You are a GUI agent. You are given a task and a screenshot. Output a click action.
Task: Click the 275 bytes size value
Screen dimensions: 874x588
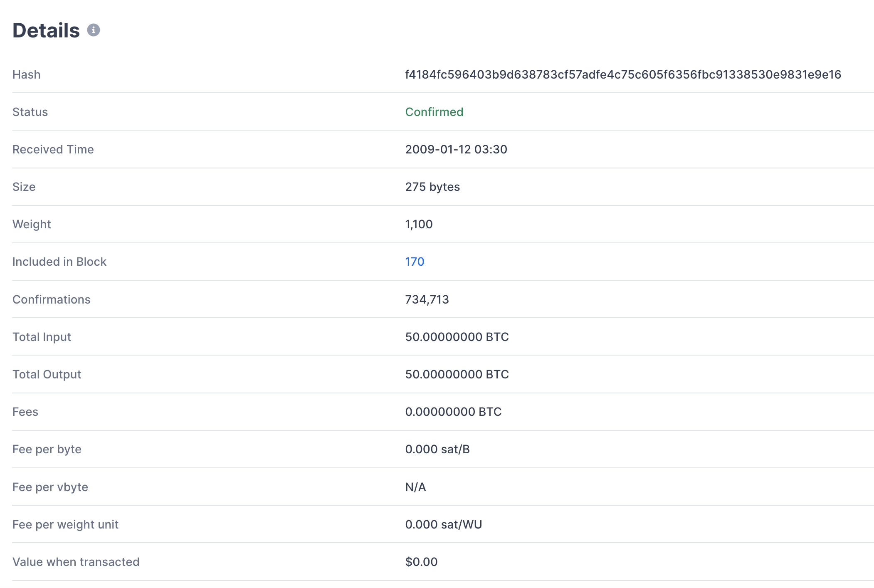pyautogui.click(x=432, y=187)
